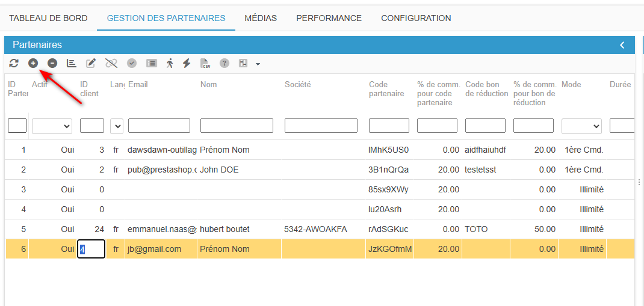Sort by Code partenaire column header
The image size is (644, 306).
pyautogui.click(x=386, y=89)
